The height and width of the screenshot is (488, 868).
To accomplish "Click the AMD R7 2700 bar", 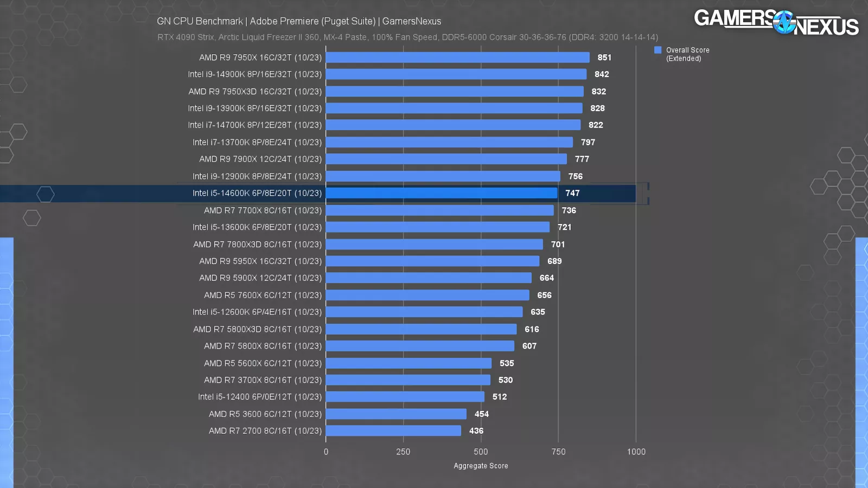I will click(x=393, y=431).
